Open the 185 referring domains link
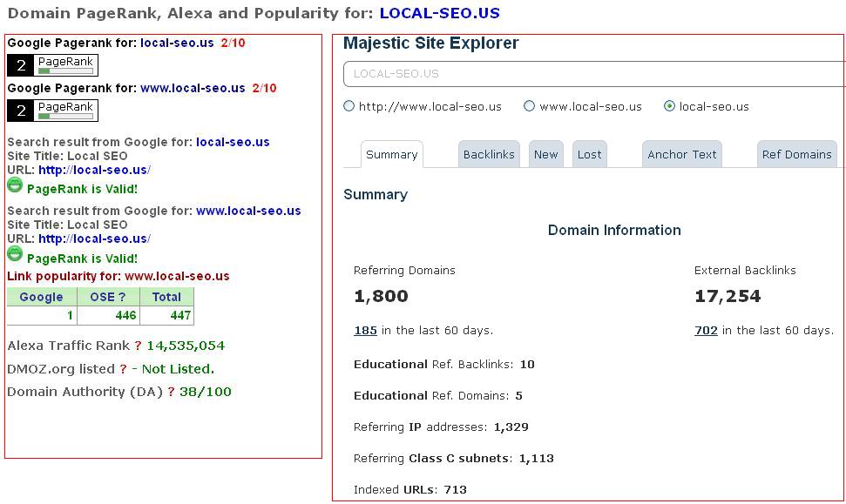The height and width of the screenshot is (504, 846). click(365, 331)
